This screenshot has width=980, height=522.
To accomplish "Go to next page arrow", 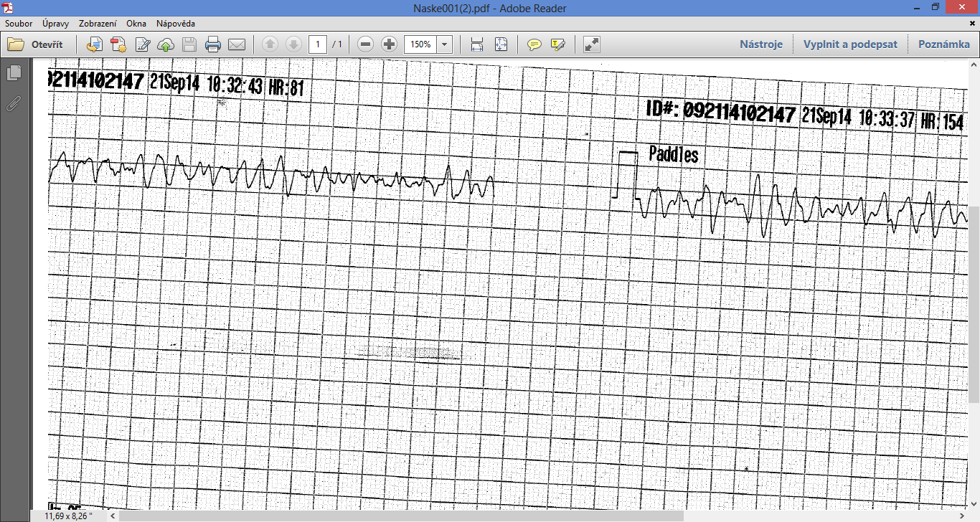I will pyautogui.click(x=293, y=44).
